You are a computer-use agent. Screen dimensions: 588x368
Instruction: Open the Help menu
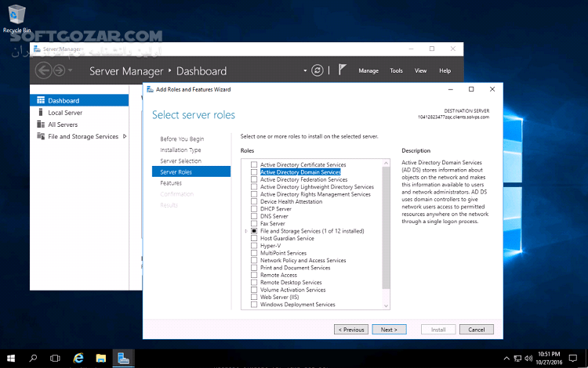(x=445, y=70)
